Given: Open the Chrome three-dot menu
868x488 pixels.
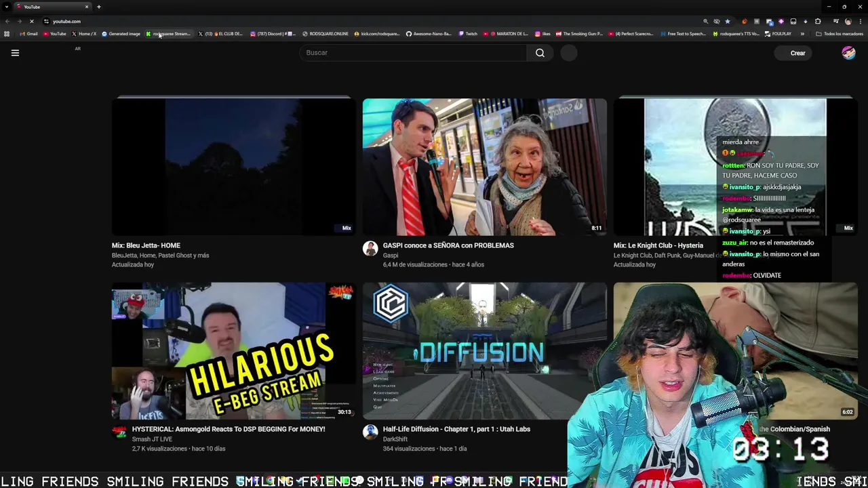Looking at the screenshot, I should (x=860, y=21).
